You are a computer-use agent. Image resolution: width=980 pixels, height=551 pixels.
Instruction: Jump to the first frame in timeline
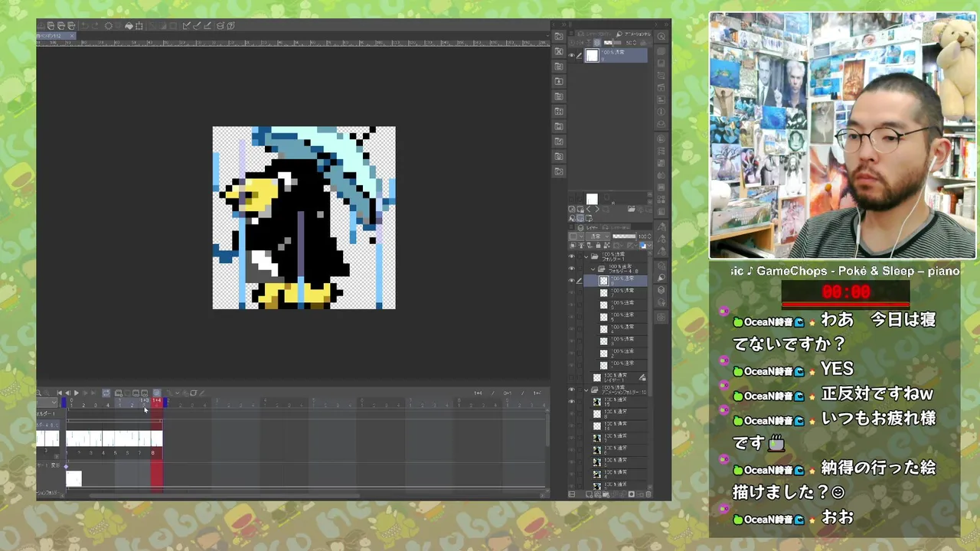click(x=59, y=393)
